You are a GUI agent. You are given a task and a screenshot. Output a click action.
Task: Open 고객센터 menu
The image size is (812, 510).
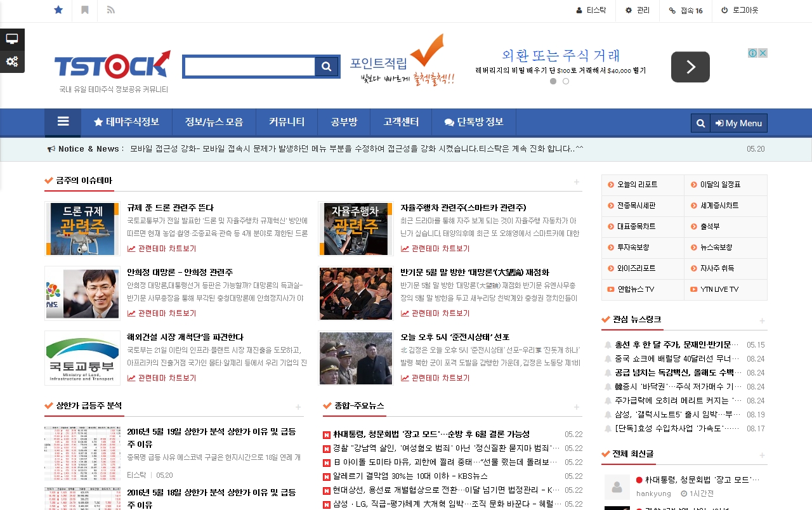[401, 122]
